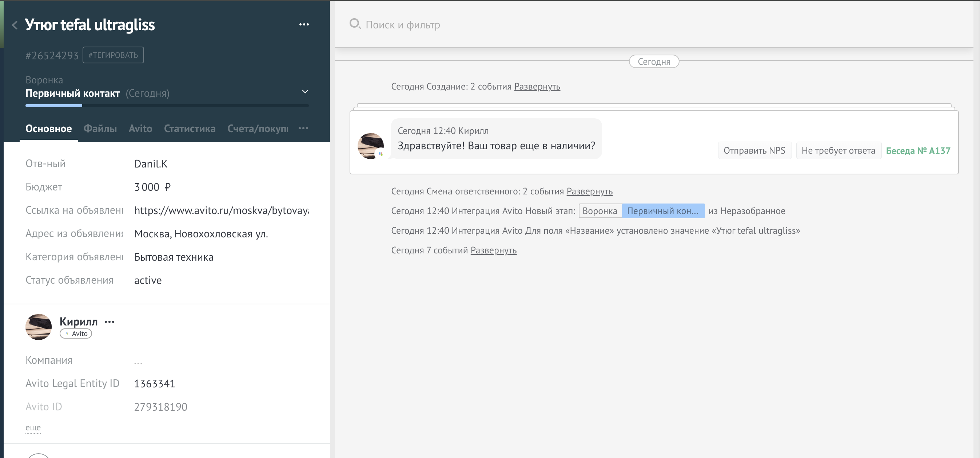Open the Статистика tab
This screenshot has width=980, height=458.
[190, 129]
